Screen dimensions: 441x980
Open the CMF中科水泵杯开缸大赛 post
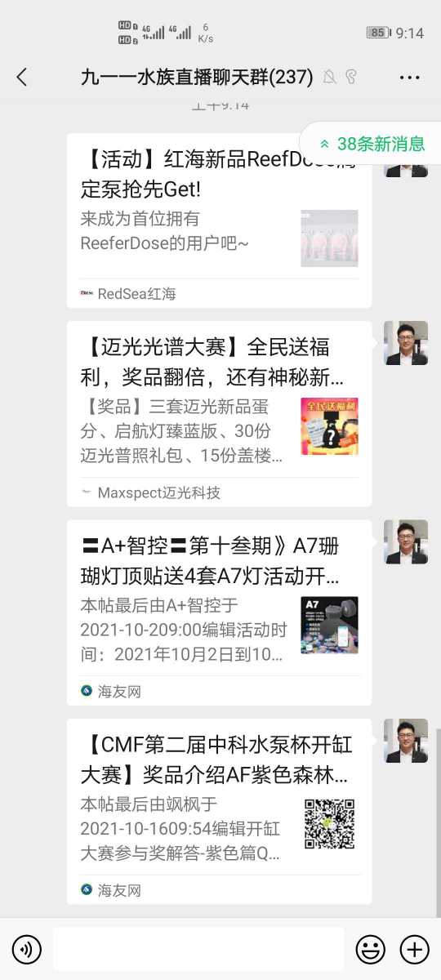tap(219, 811)
